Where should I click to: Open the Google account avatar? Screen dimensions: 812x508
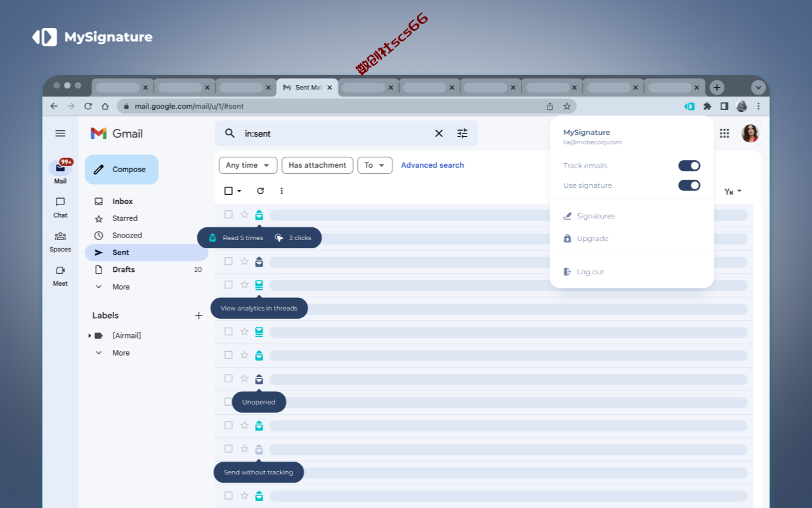point(750,133)
